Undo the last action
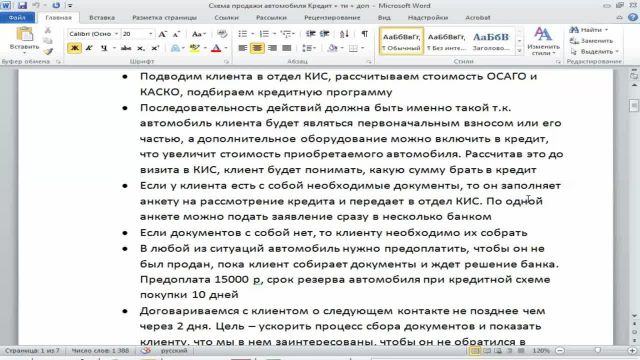Viewport: 640px width, 360px height. click(36, 6)
